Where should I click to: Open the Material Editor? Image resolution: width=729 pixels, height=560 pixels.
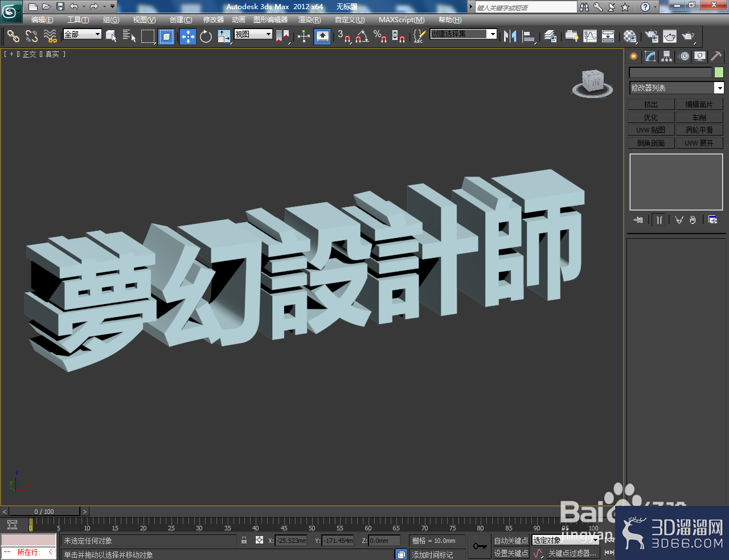point(630,36)
